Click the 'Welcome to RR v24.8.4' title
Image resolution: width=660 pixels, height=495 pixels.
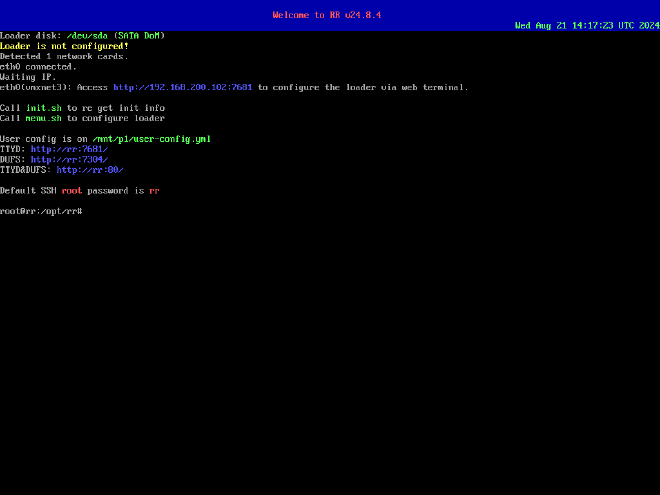[328, 15]
